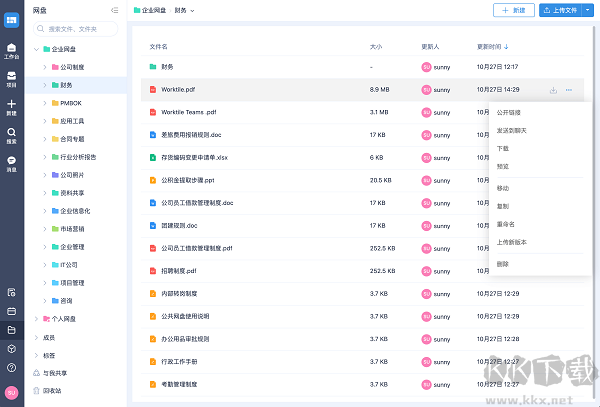
Task: Open the three-dot menu on Worktile.pdf row
Action: (568, 90)
